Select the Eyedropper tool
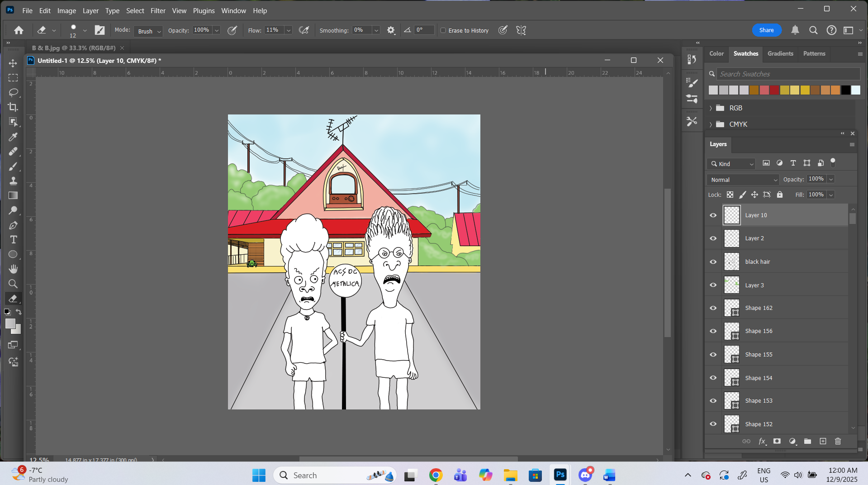This screenshot has height=485, width=868. 13,137
